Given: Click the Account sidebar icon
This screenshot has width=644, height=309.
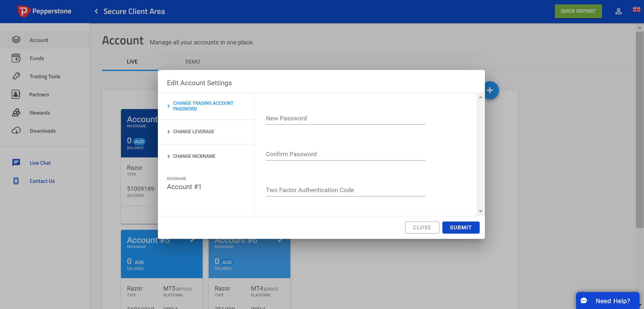Looking at the screenshot, I should coord(16,40).
